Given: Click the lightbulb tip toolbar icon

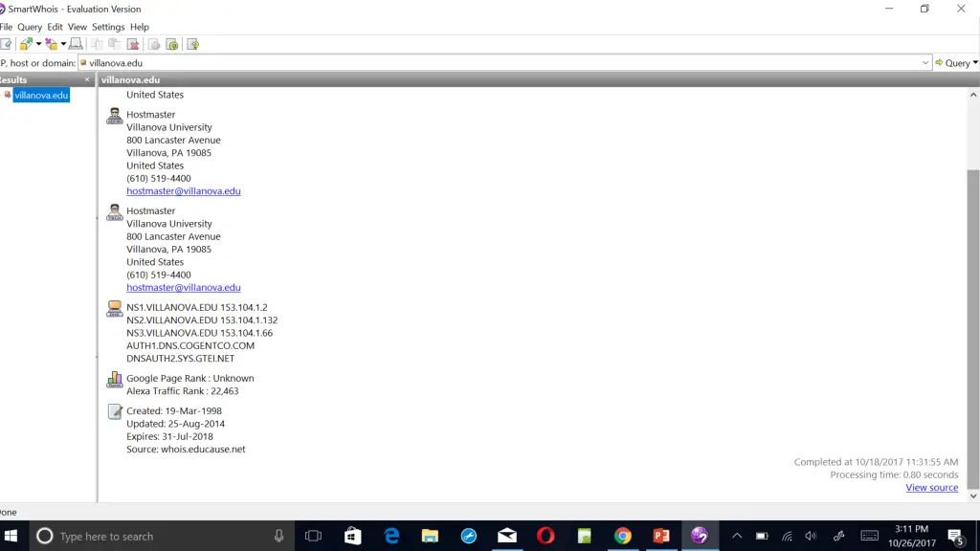Looking at the screenshot, I should [x=193, y=44].
